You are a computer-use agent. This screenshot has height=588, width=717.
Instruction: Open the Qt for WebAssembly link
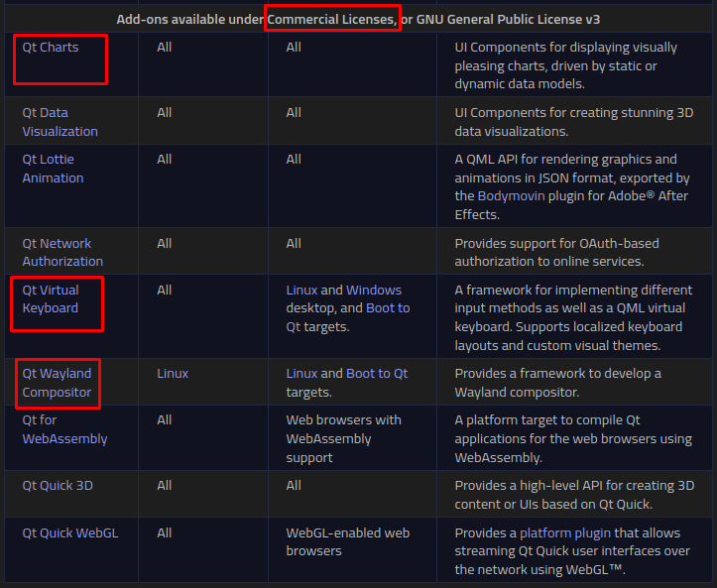tap(64, 429)
